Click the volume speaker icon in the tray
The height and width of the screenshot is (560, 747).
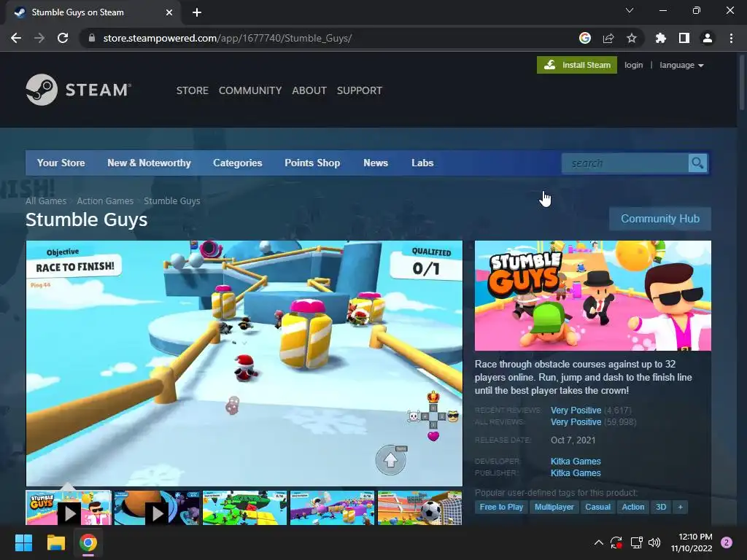pos(654,542)
